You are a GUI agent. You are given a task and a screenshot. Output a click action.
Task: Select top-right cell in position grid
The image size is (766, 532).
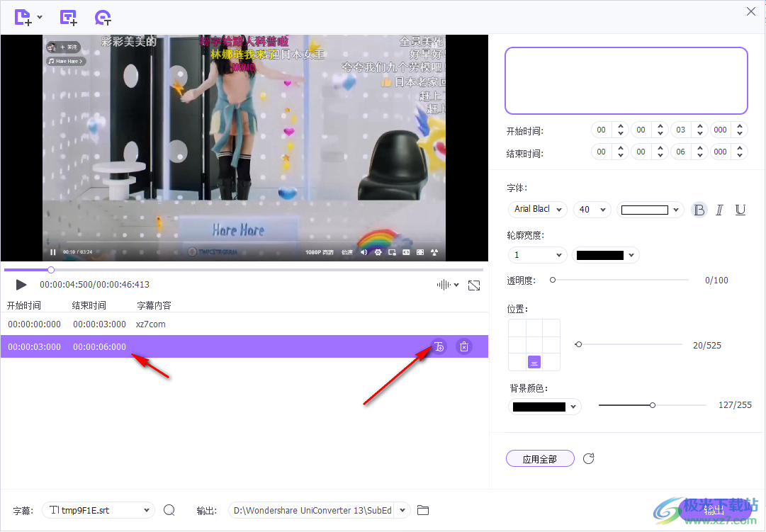pos(551,328)
